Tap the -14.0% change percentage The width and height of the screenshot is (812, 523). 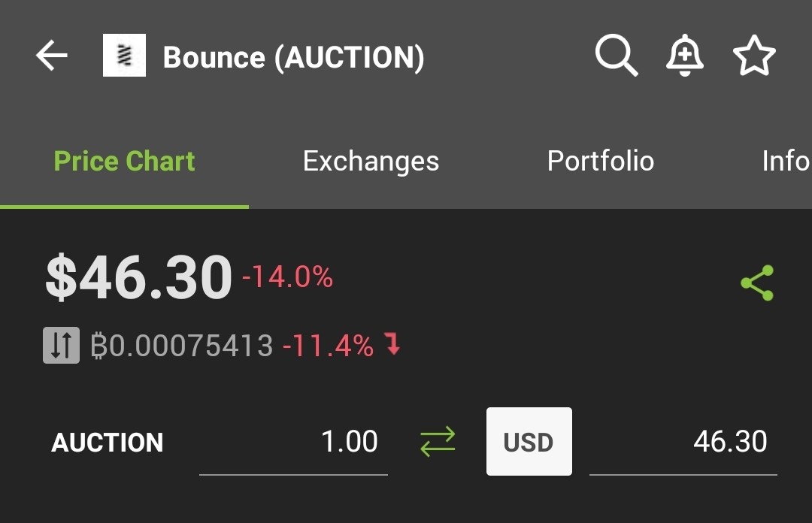(x=287, y=277)
